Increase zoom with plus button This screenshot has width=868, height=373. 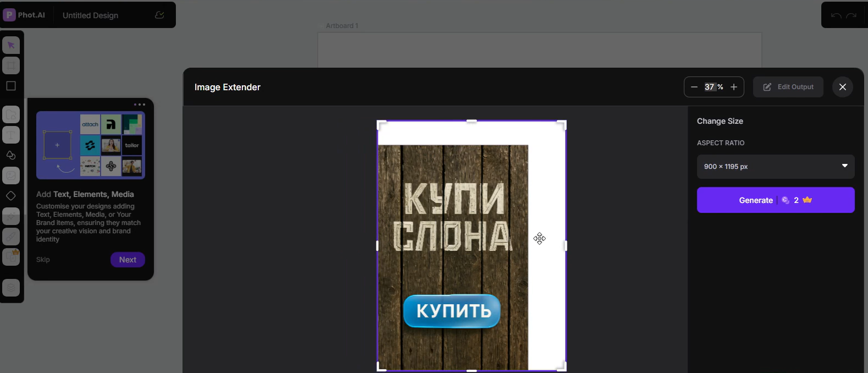point(734,87)
